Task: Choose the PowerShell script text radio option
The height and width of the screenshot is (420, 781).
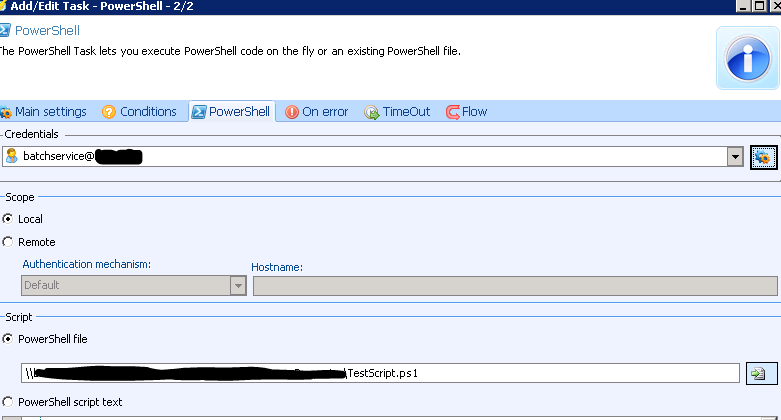Action: 7,402
